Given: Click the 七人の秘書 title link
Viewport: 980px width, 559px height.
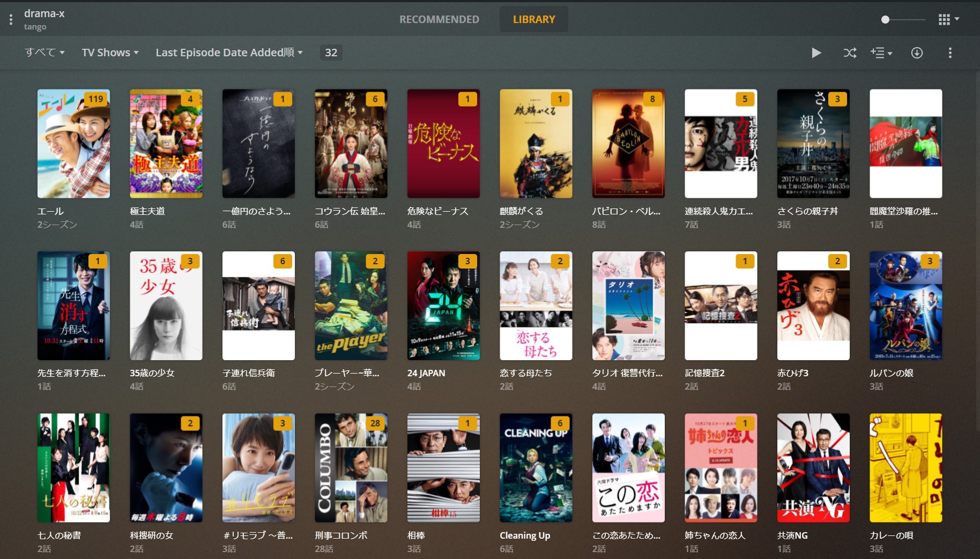Looking at the screenshot, I should pos(59,535).
